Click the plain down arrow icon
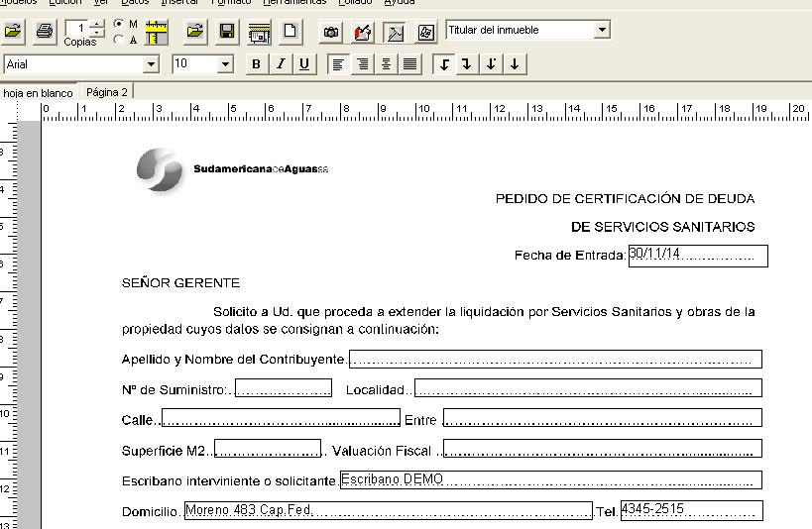812x529 pixels. pos(515,64)
